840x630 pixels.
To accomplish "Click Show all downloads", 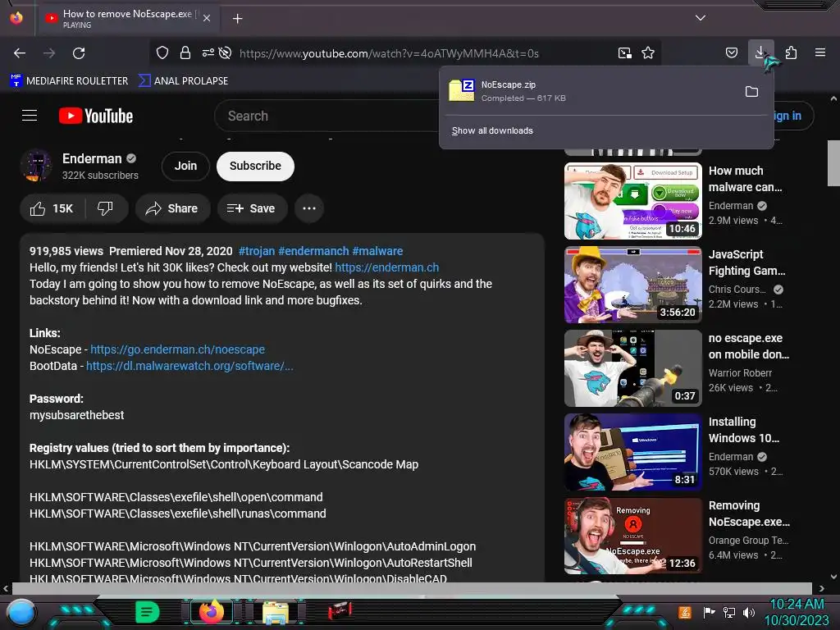I will [492, 130].
